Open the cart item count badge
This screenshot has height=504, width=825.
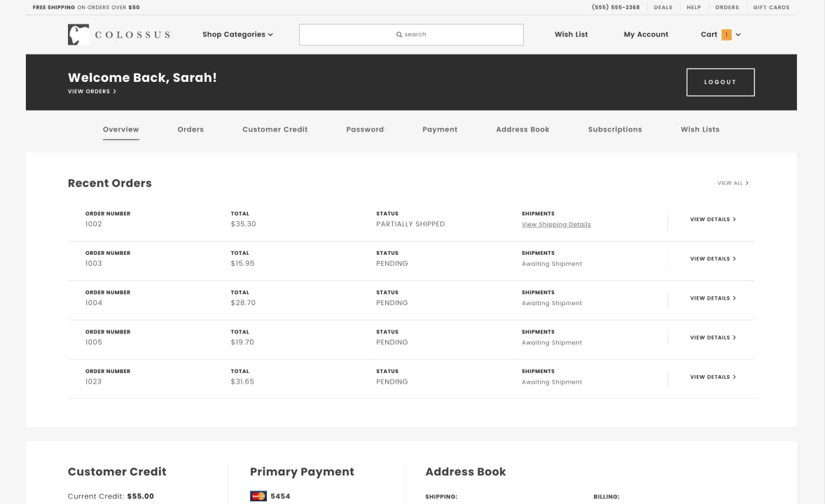click(726, 35)
